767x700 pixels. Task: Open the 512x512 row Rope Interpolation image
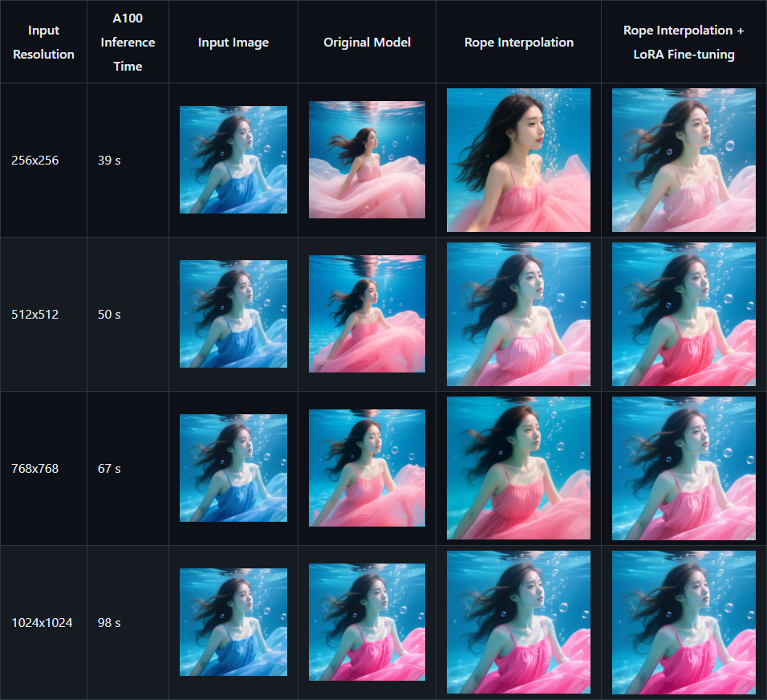(x=518, y=314)
